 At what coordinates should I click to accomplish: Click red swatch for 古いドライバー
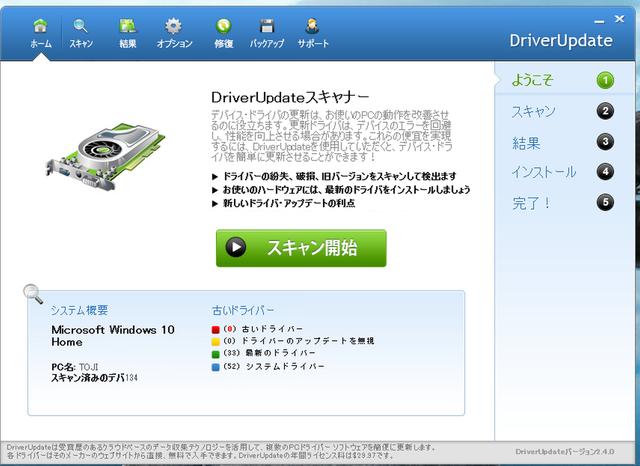[x=216, y=329]
